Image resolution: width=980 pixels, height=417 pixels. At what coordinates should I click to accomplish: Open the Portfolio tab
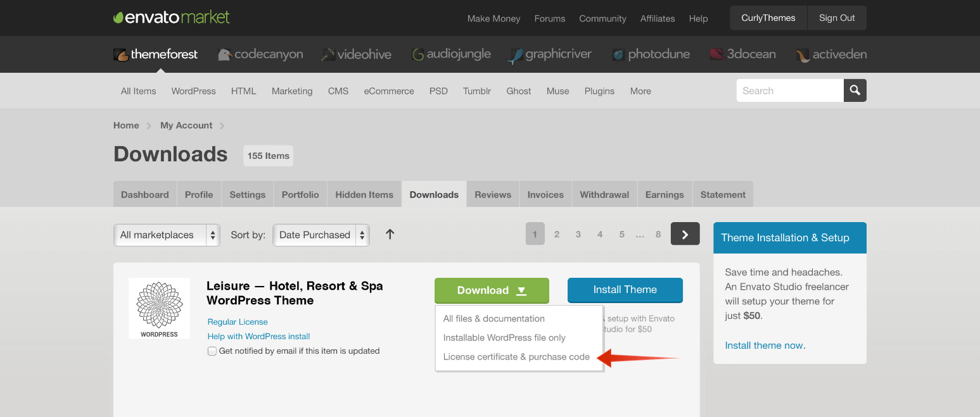pyautogui.click(x=300, y=194)
